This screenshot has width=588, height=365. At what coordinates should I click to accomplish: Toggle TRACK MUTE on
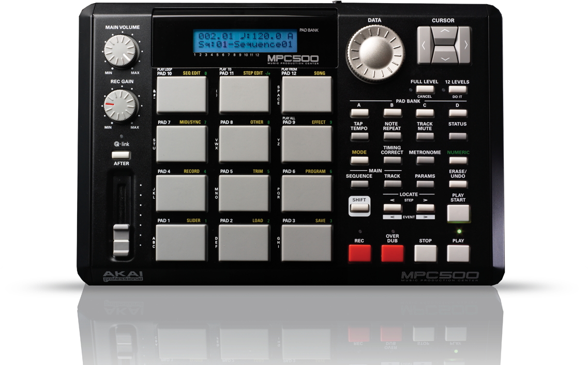425,135
